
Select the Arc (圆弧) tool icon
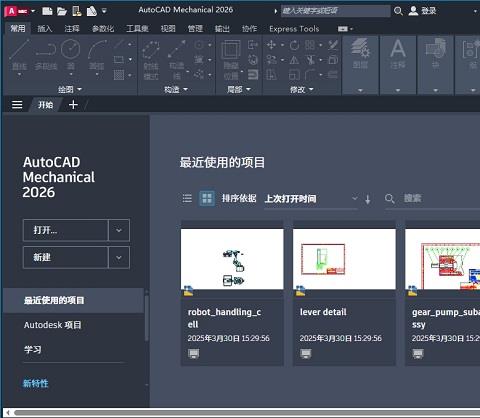(x=97, y=49)
